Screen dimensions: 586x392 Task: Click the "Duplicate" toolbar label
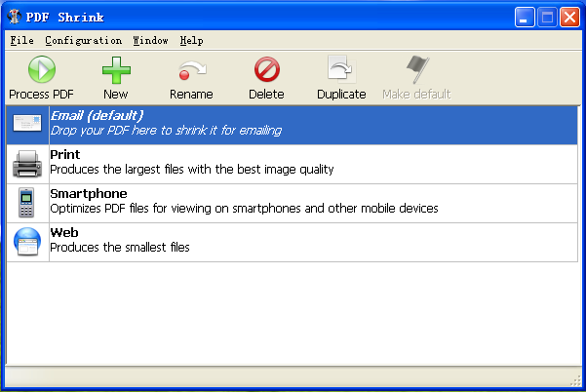pyautogui.click(x=341, y=95)
